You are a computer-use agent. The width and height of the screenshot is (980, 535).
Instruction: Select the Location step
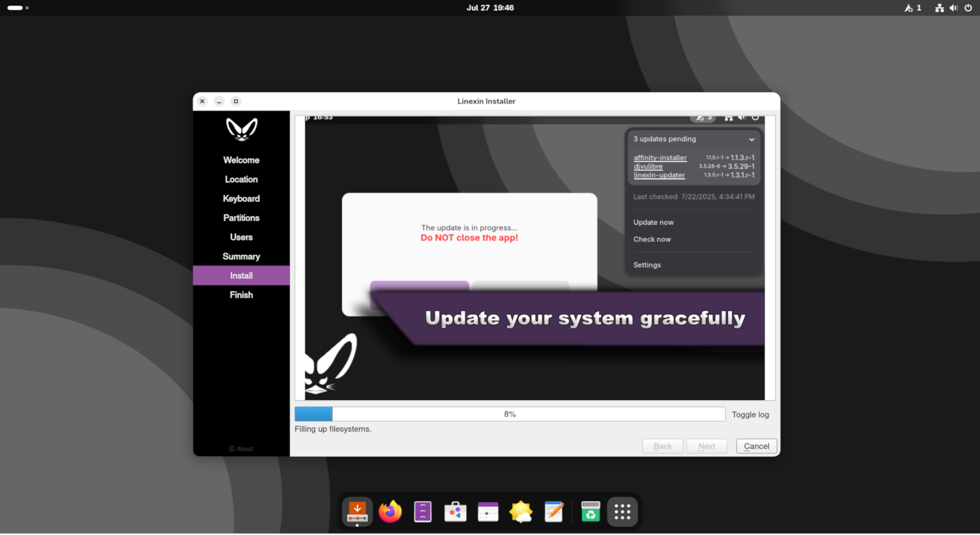pyautogui.click(x=241, y=179)
